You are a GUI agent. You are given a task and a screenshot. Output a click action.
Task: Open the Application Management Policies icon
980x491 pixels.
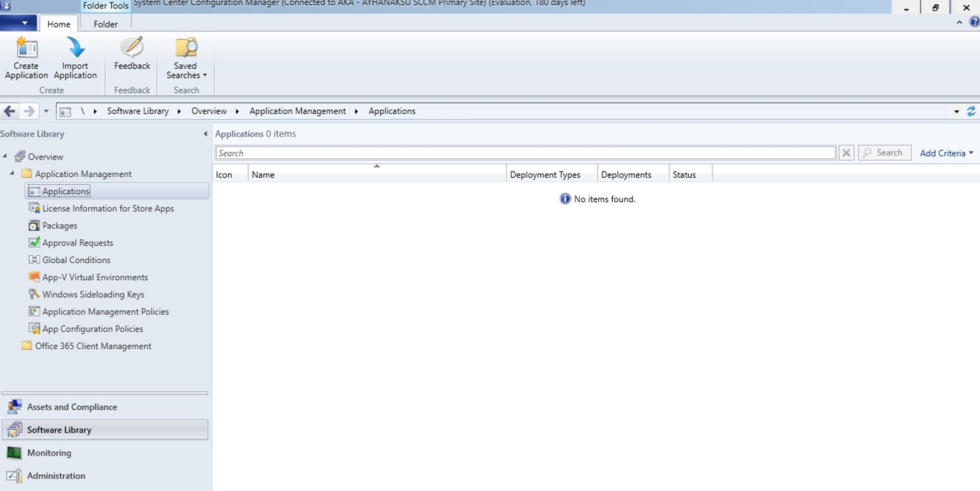coord(34,311)
